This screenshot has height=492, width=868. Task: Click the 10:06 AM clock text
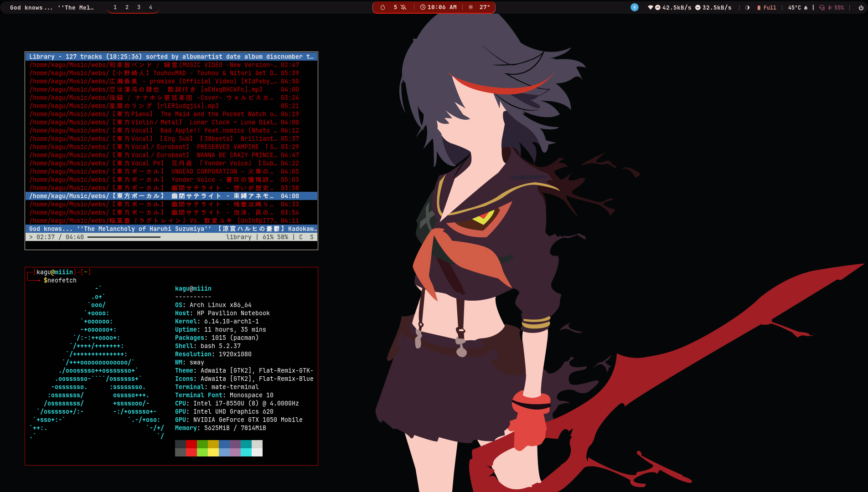[x=442, y=7]
